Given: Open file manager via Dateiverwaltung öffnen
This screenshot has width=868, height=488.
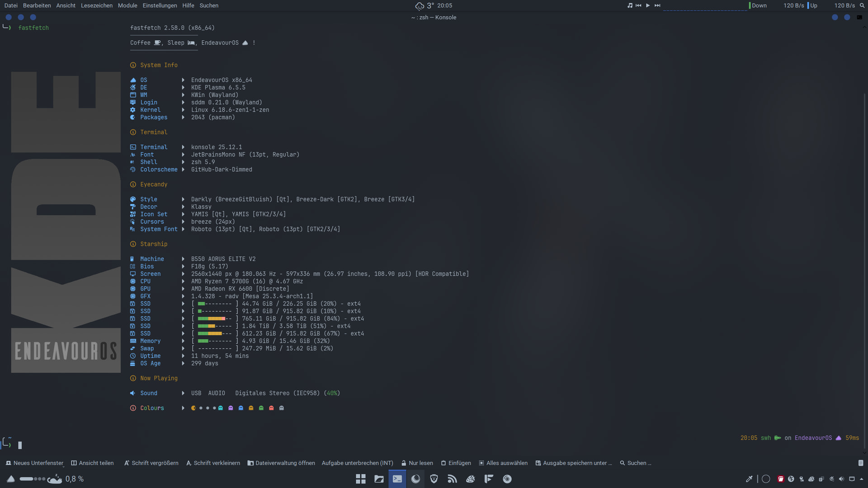Looking at the screenshot, I should pyautogui.click(x=281, y=463).
